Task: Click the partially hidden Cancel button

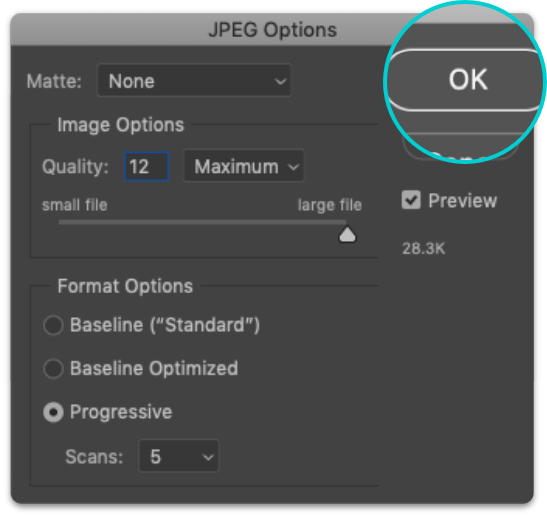Action: click(460, 148)
